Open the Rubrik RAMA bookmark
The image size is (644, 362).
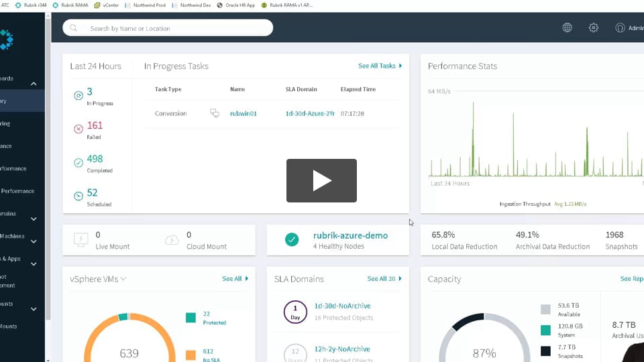coord(70,5)
